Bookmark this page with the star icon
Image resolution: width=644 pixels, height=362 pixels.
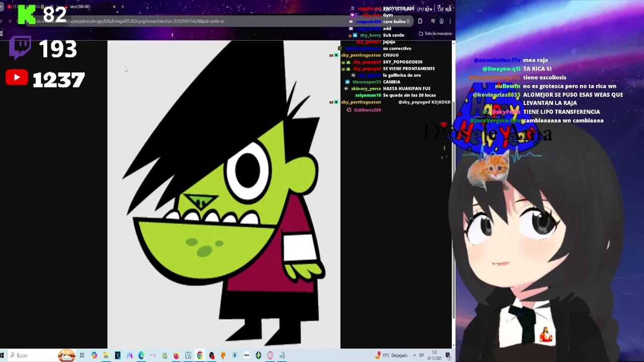pos(408,21)
